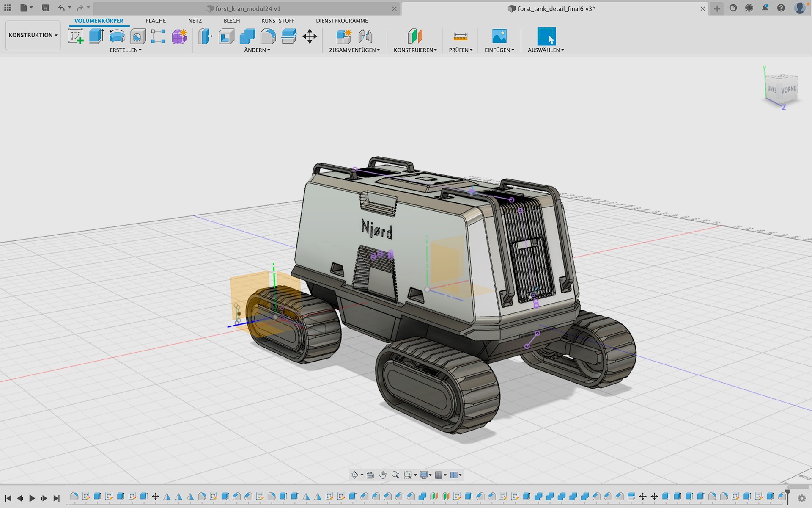Activate the Move/Copy tool
The width and height of the screenshot is (812, 508).
coord(310,36)
